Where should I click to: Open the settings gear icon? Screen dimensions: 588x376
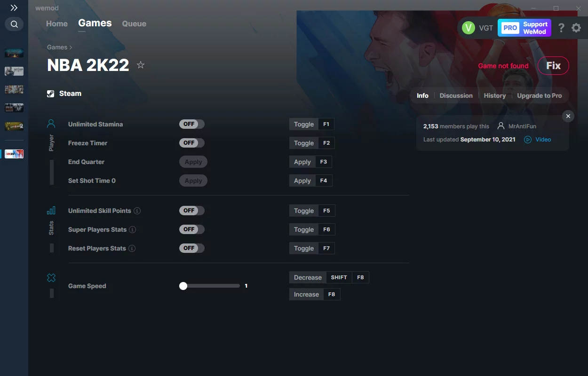coord(576,28)
